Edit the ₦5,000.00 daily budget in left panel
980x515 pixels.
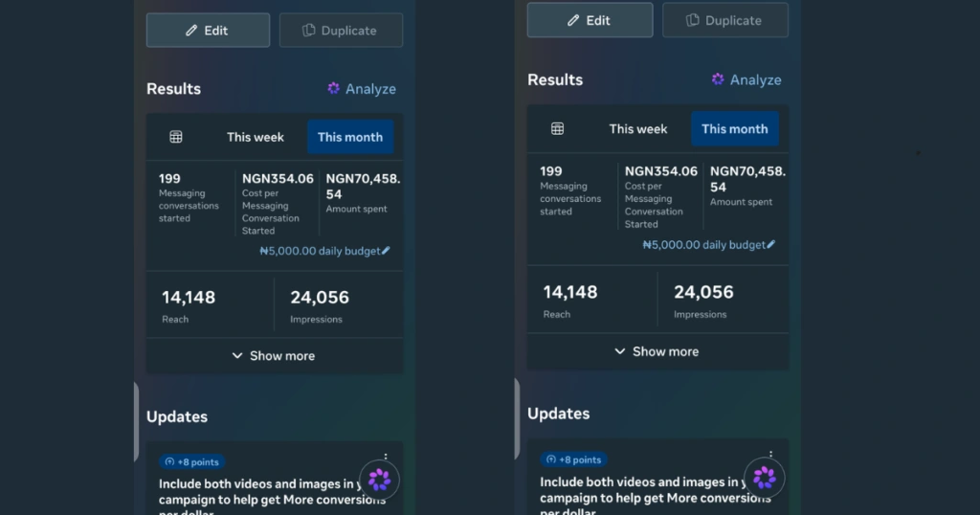click(x=325, y=251)
